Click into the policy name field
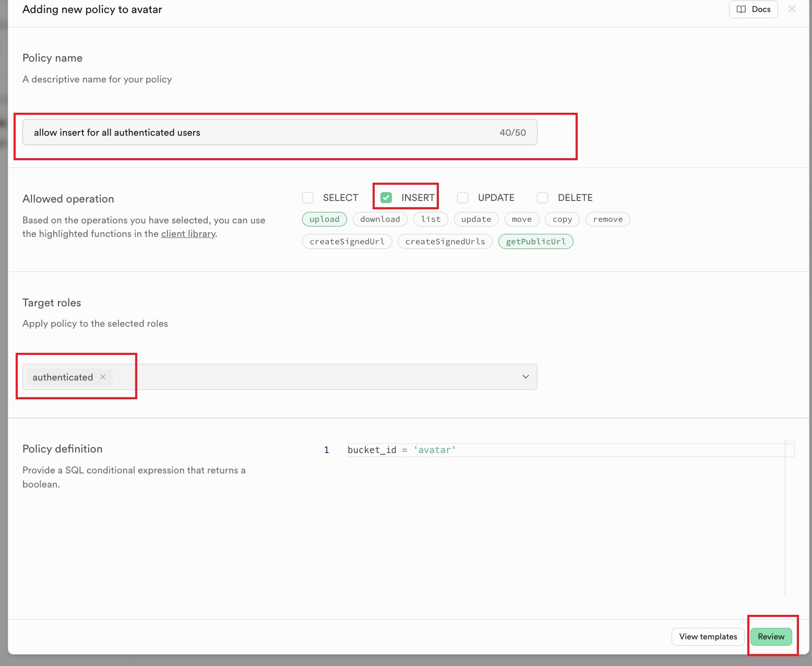The image size is (812, 666). coord(261,133)
